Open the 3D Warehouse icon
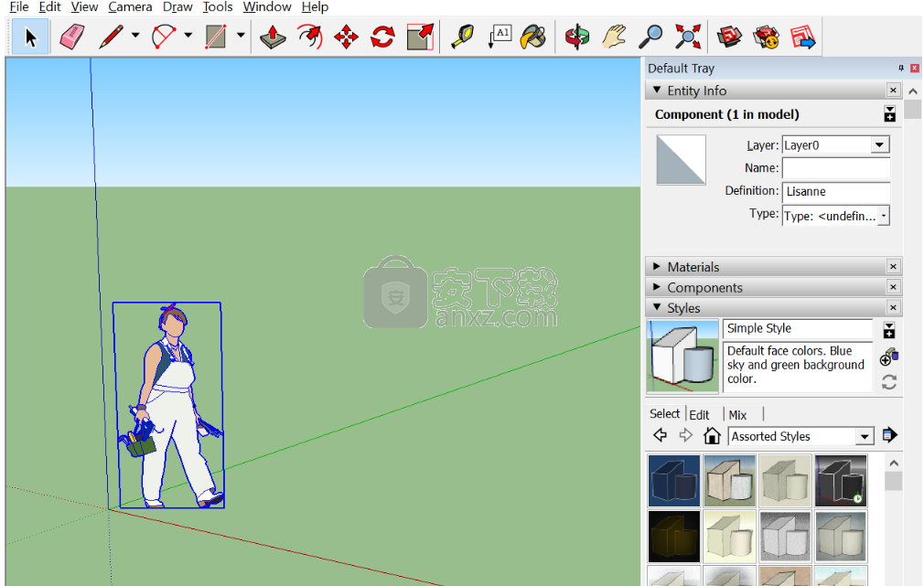This screenshot has width=924, height=586. click(729, 37)
